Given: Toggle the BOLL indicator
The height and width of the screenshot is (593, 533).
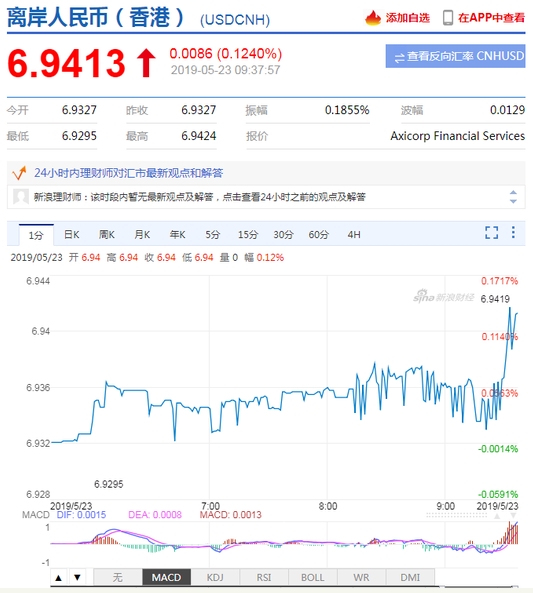Looking at the screenshot, I should 312,577.
